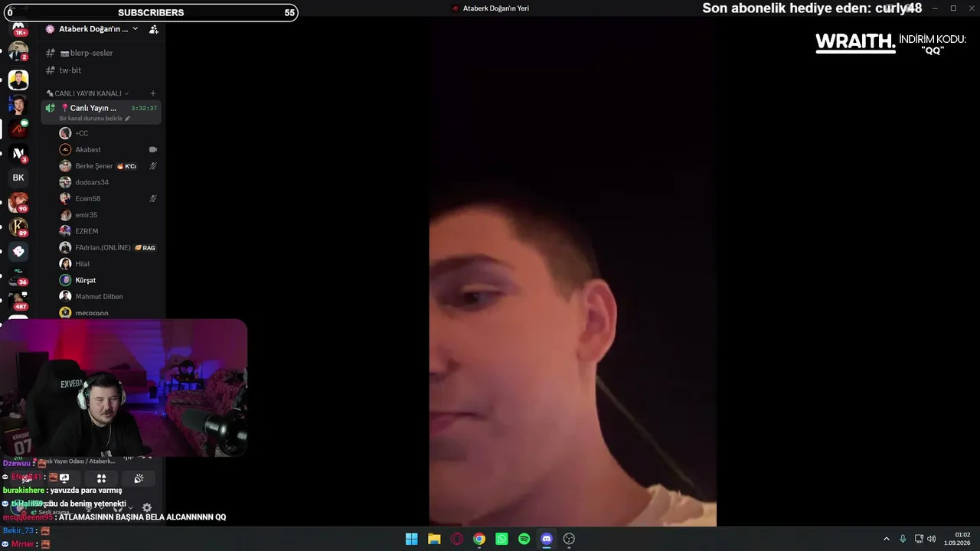Show hidden system tray icons
This screenshot has width=980, height=551.
click(x=887, y=539)
